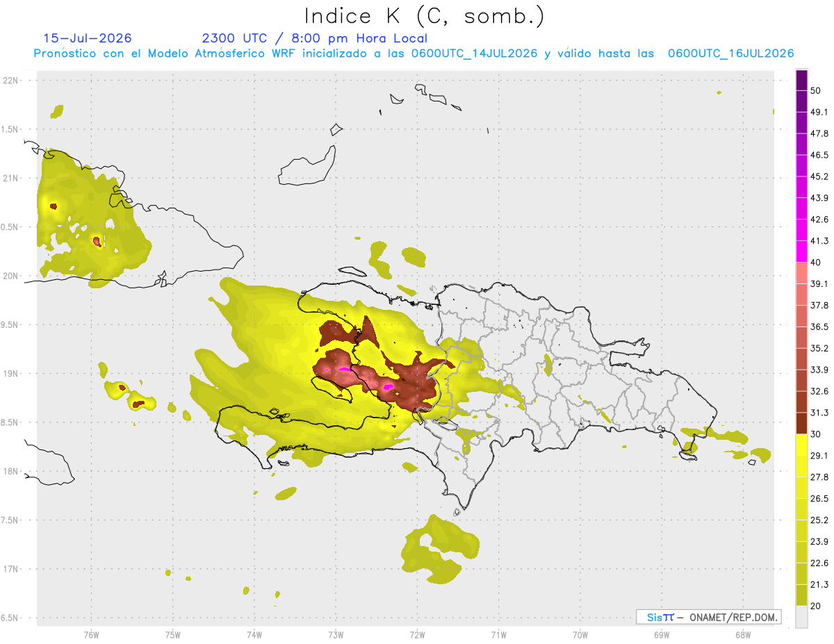The width and height of the screenshot is (834, 644).
Task: Click the 20N latitude axis label
Action: tap(12, 276)
